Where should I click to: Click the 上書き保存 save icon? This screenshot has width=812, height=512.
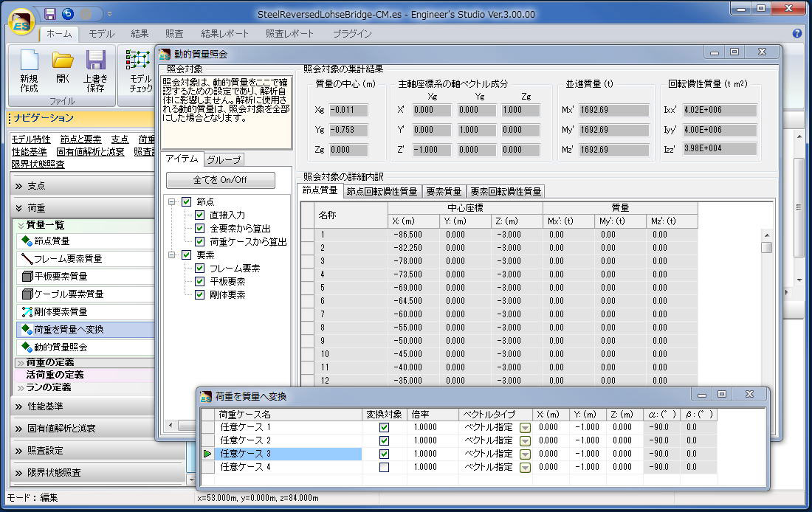click(x=95, y=72)
